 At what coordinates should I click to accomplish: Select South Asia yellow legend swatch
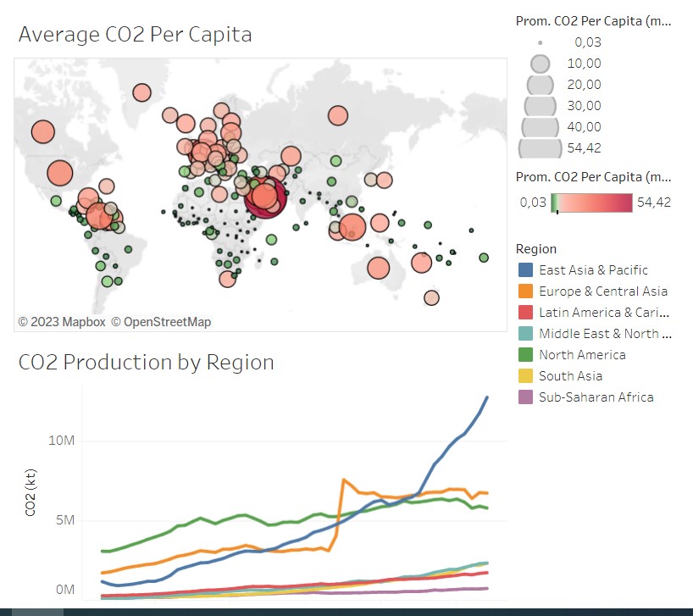pos(525,376)
